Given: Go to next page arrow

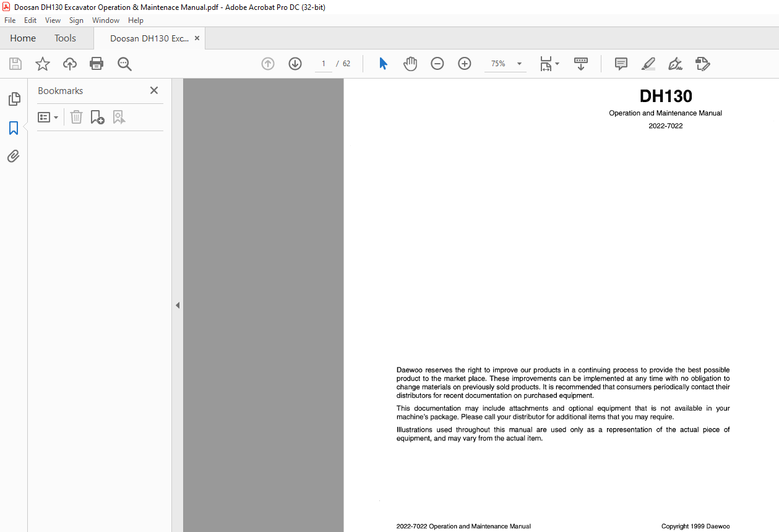Looking at the screenshot, I should pyautogui.click(x=295, y=64).
